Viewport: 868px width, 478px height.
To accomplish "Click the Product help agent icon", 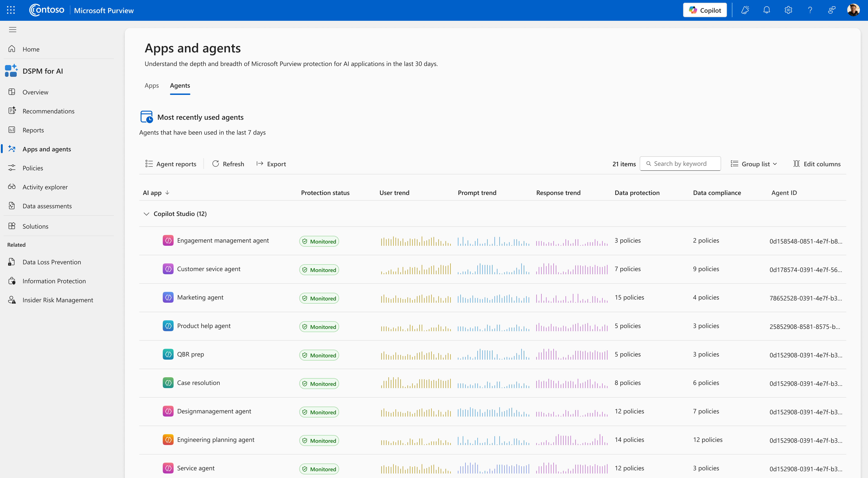I will pyautogui.click(x=168, y=326).
